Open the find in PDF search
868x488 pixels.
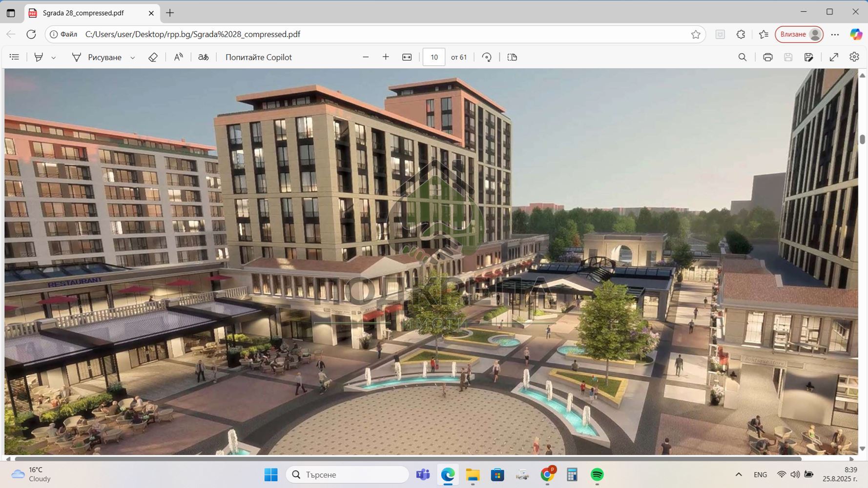coord(742,57)
